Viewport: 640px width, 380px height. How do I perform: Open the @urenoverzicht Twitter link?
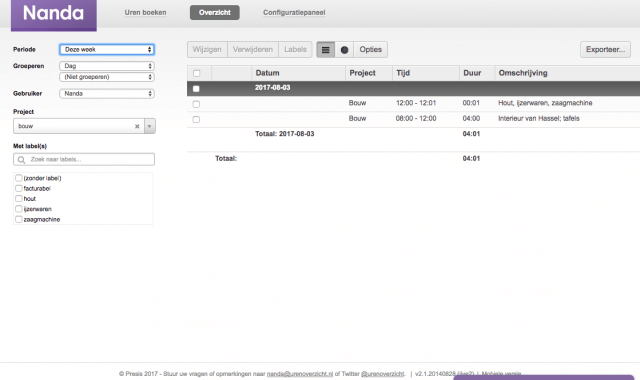(x=382, y=374)
